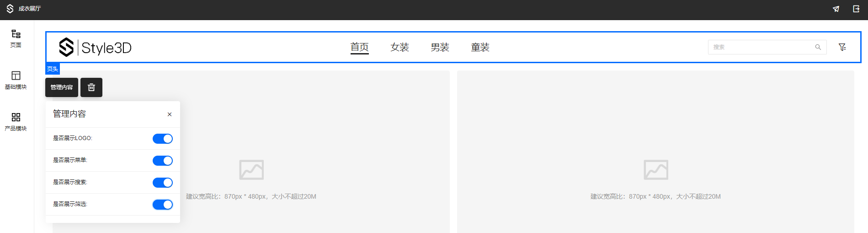Click the publish paper-plane icon
This screenshot has height=233, width=868.
pyautogui.click(x=836, y=9)
